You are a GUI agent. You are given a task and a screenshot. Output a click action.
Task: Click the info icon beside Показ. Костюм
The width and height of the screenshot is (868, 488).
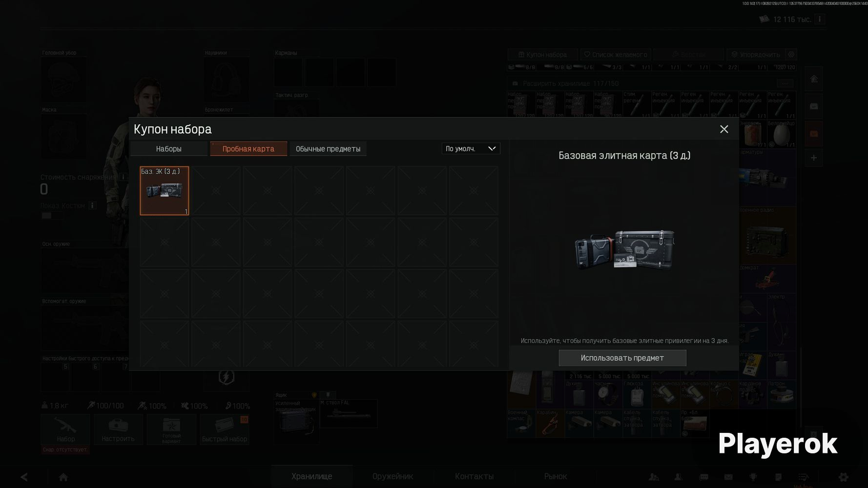92,205
